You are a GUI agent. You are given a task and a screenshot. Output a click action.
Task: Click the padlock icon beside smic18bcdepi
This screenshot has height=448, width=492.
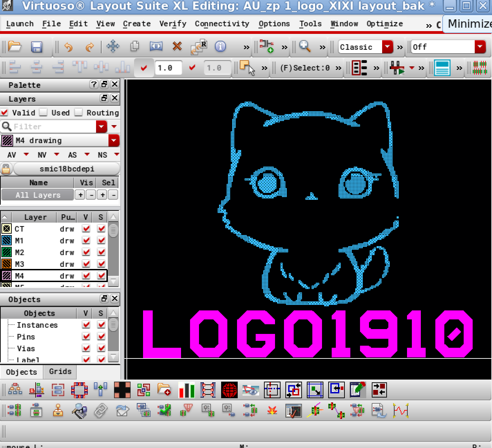click(6, 169)
